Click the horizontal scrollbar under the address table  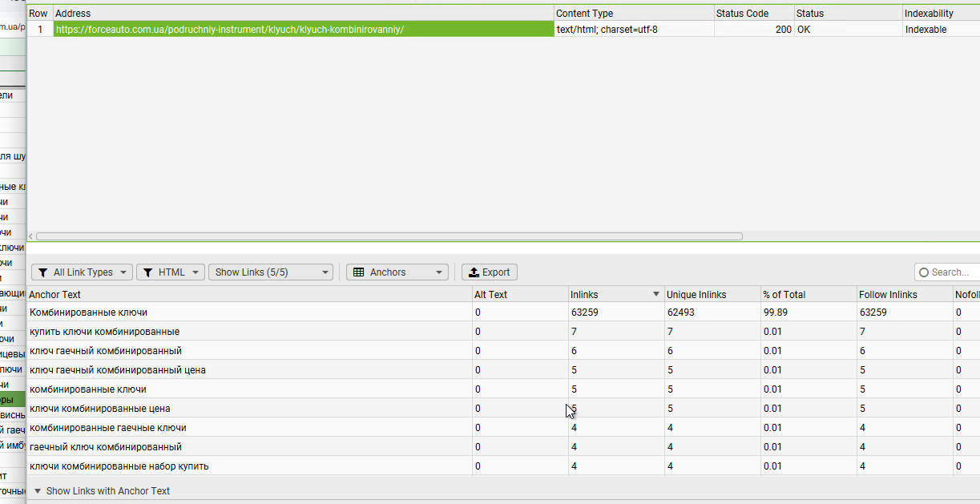pos(389,236)
